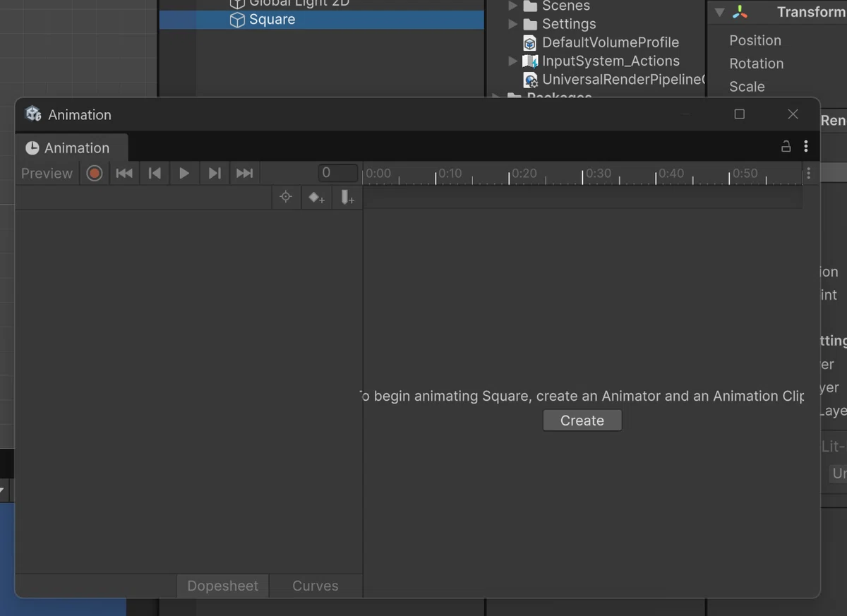Click the Square cube icon in Hierarchy
The width and height of the screenshot is (847, 616).
[x=238, y=20]
